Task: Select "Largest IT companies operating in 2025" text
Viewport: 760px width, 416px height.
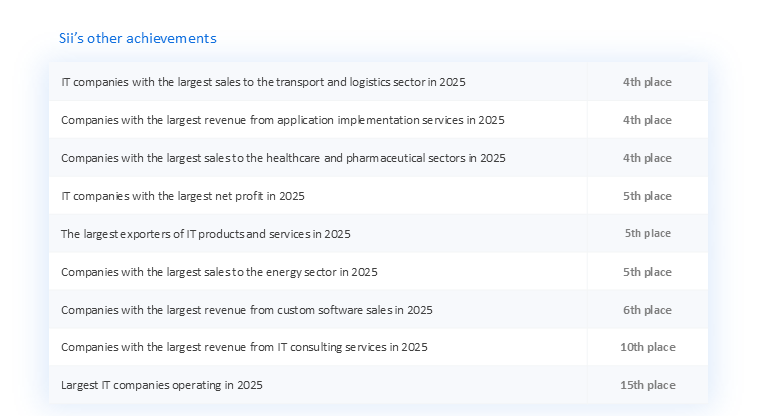Action: 161,385
